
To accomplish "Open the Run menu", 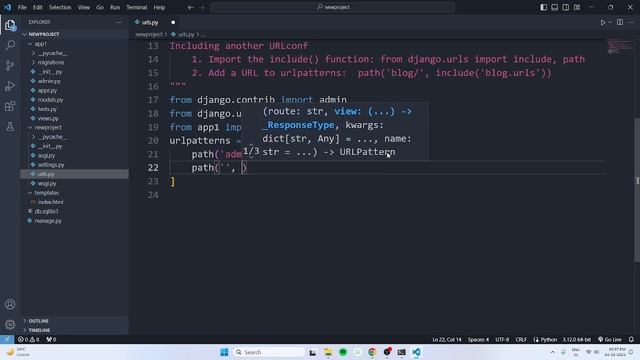I will pos(115,7).
